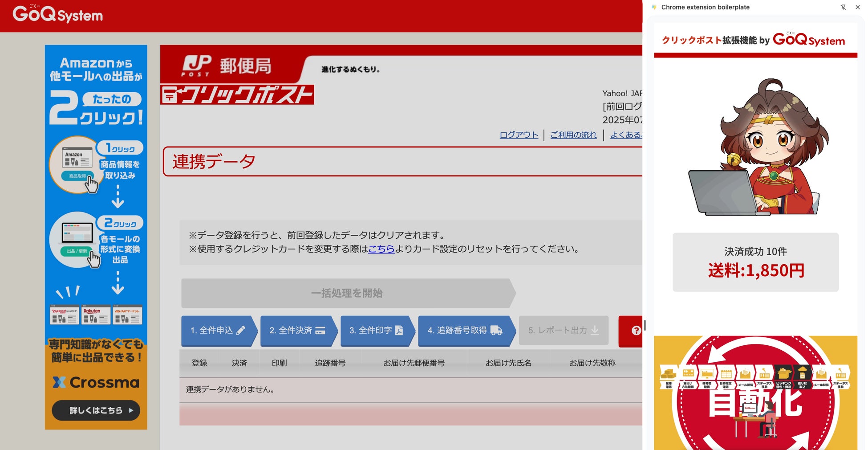Viewport: 868px width, 450px height.
Task: Click the お届け先敬称 column header
Action: coord(592,363)
